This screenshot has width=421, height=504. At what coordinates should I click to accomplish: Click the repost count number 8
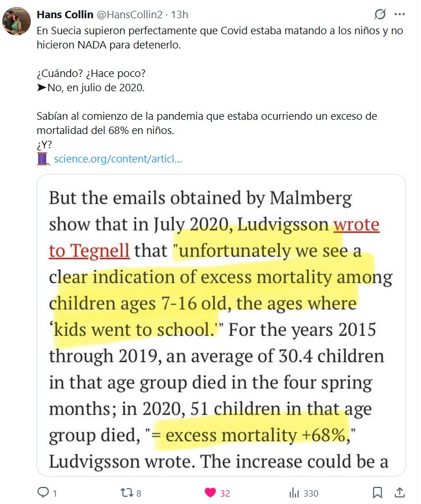tap(139, 493)
